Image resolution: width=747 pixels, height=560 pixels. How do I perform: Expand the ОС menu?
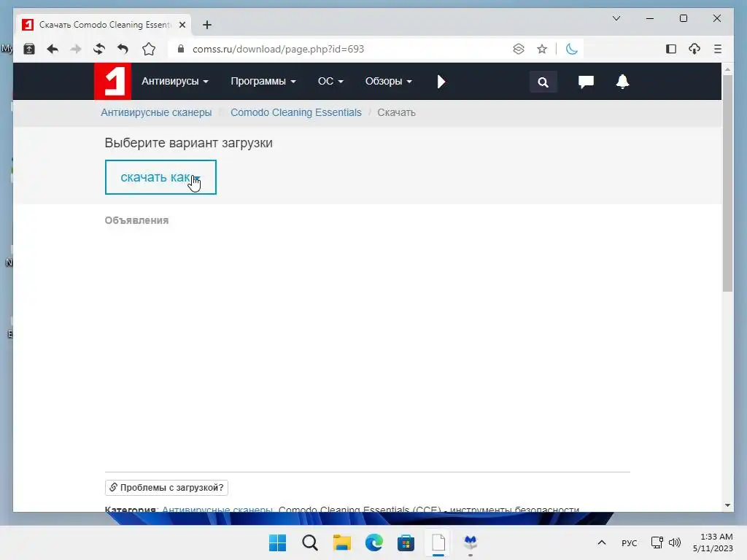330,82
